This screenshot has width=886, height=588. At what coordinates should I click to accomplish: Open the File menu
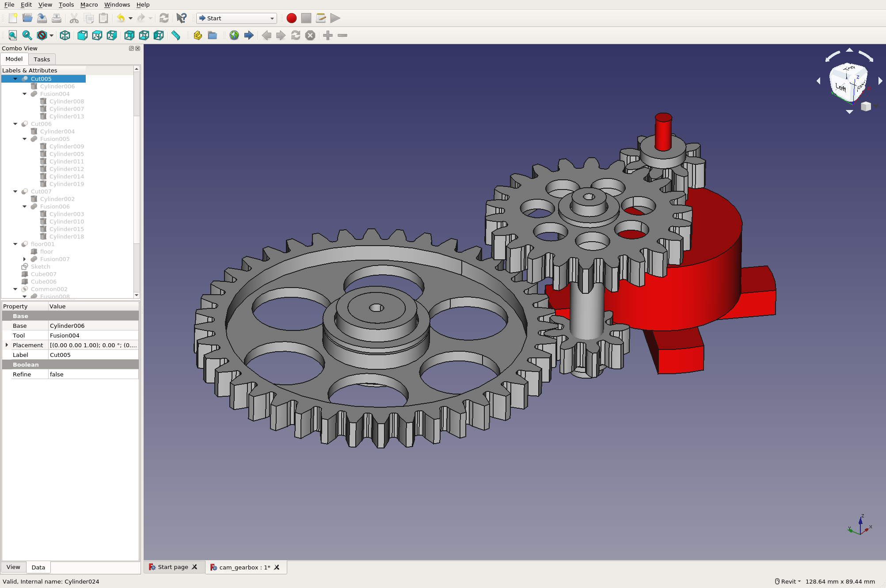(x=9, y=4)
